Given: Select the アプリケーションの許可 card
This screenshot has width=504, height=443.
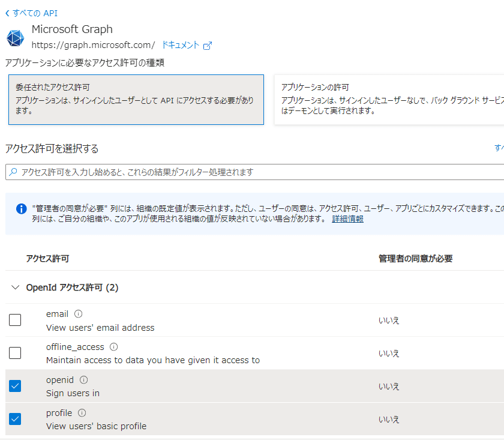Looking at the screenshot, I should pyautogui.click(x=389, y=100).
